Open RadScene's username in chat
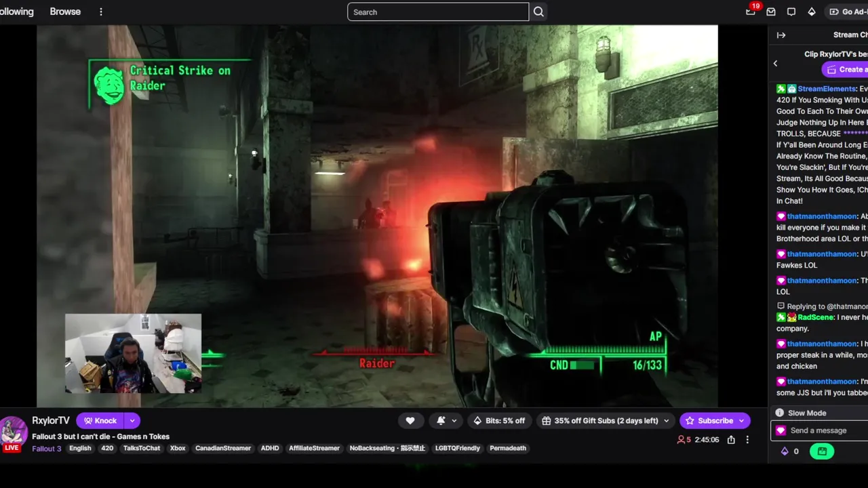The height and width of the screenshot is (488, 868). (x=816, y=317)
